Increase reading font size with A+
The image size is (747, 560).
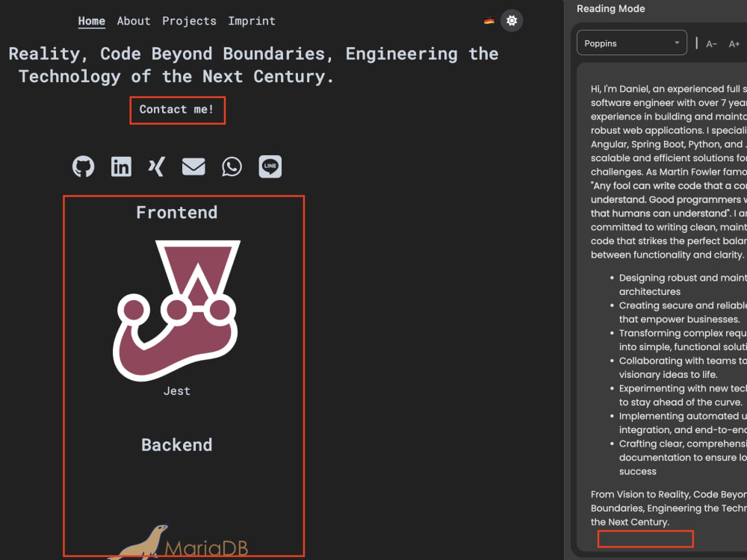[734, 44]
